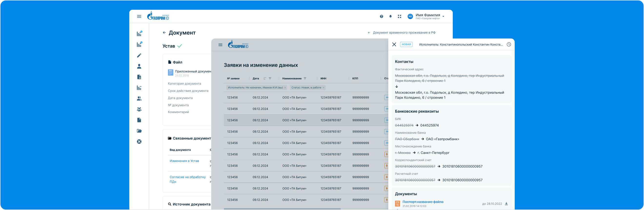Open previous Документ временного проживания в РФ
Image resolution: width=644 pixels, height=210 pixels.
402,33
